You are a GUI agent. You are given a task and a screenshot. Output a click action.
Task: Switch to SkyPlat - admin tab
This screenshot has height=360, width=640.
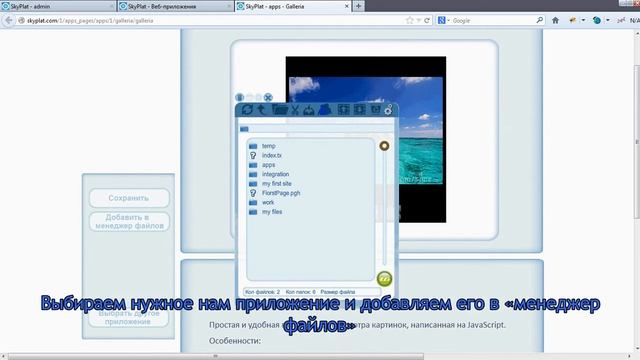coord(58,6)
